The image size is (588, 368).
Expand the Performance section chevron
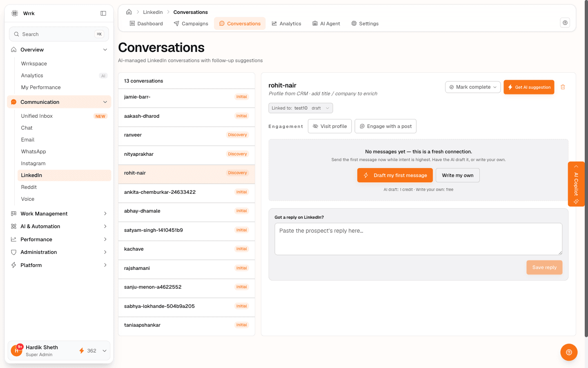(105, 239)
